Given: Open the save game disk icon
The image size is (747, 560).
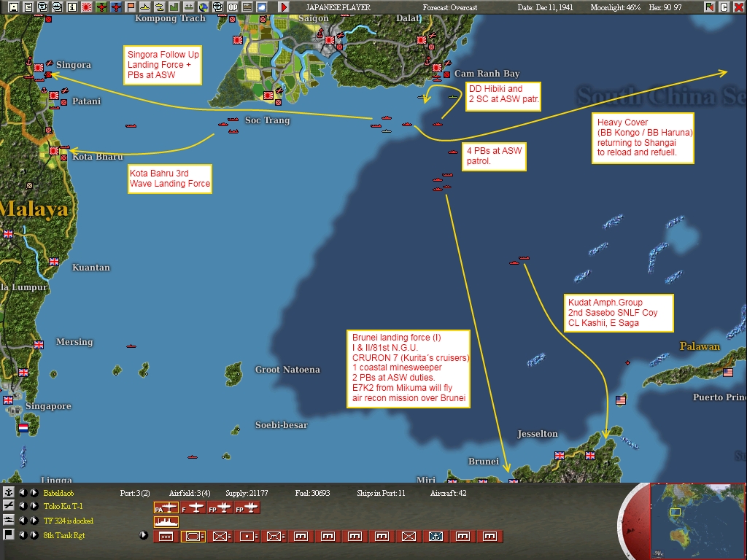Looking at the screenshot, I should coord(13,7).
